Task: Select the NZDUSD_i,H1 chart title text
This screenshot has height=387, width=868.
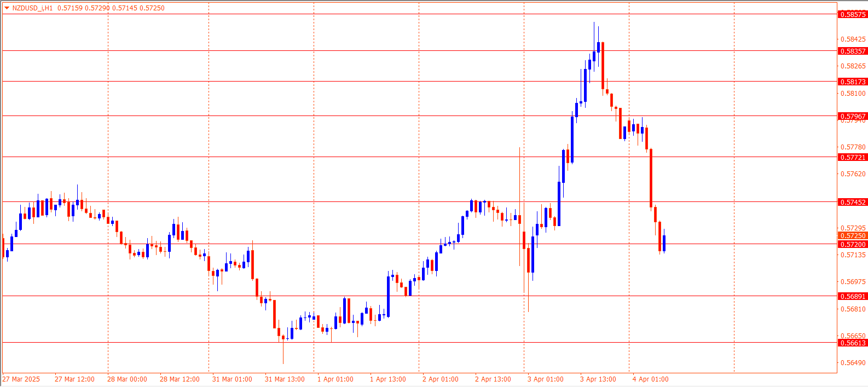Action: [33, 8]
